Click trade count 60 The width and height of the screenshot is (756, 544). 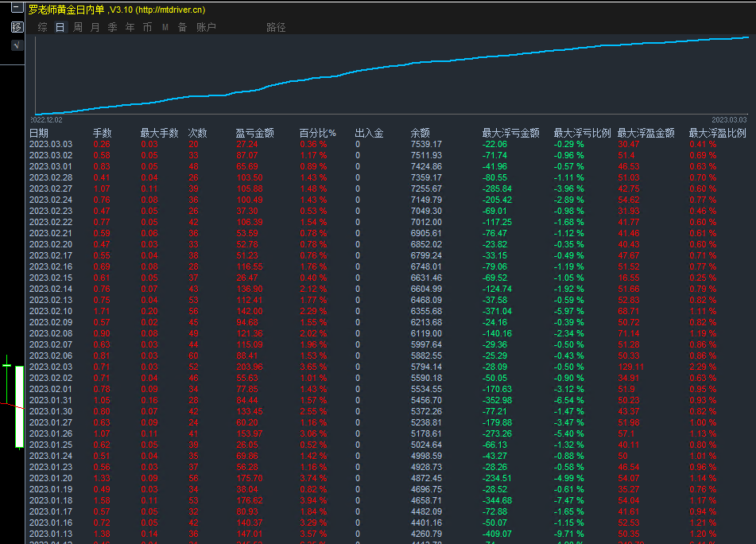point(193,356)
